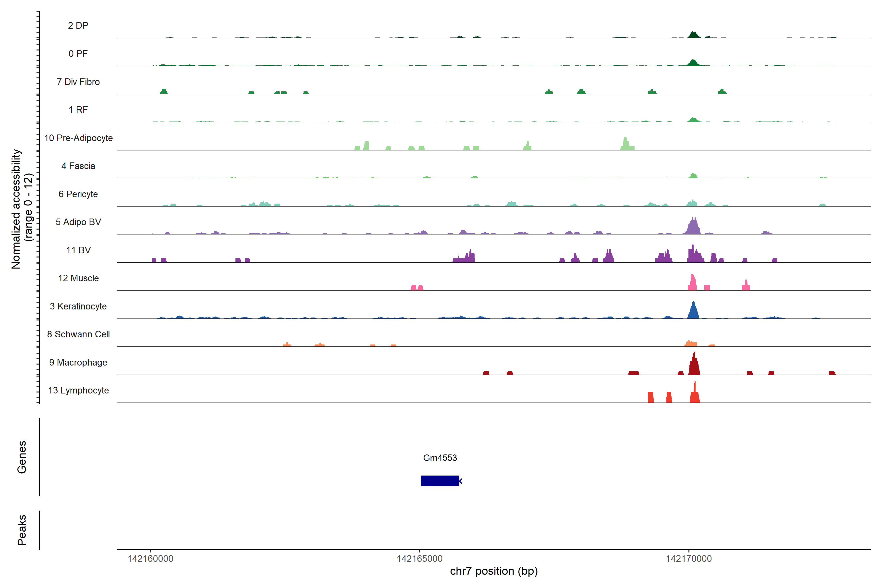Click the 142160000 axis tick label
Image resolution: width=882 pixels, height=588 pixels.
click(x=150, y=558)
